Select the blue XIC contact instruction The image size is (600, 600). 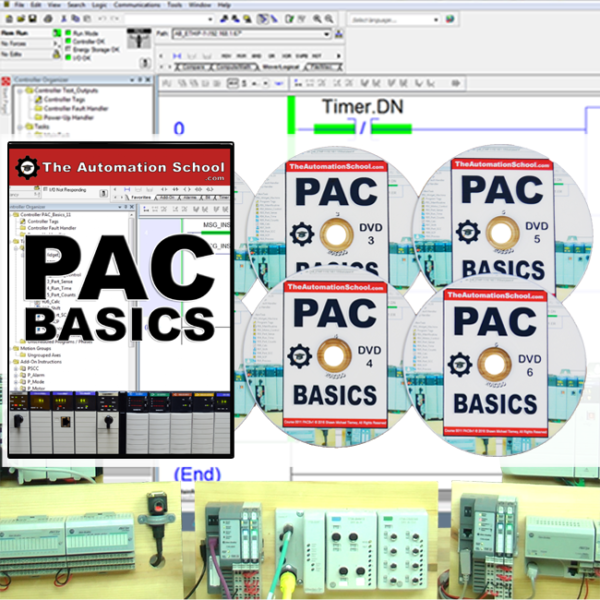pos(177,56)
